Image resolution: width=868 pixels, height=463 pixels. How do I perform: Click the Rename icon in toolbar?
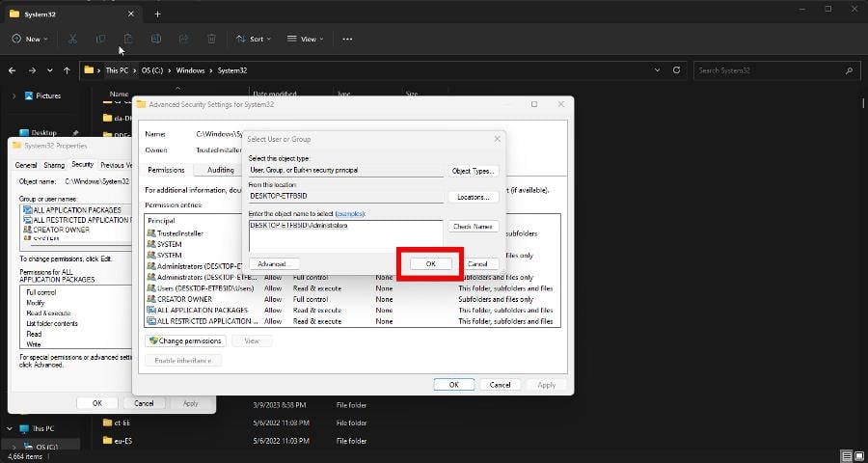[156, 39]
